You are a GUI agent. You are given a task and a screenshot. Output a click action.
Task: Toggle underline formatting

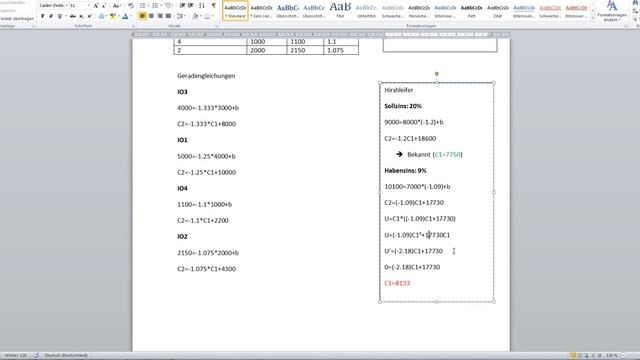point(60,16)
